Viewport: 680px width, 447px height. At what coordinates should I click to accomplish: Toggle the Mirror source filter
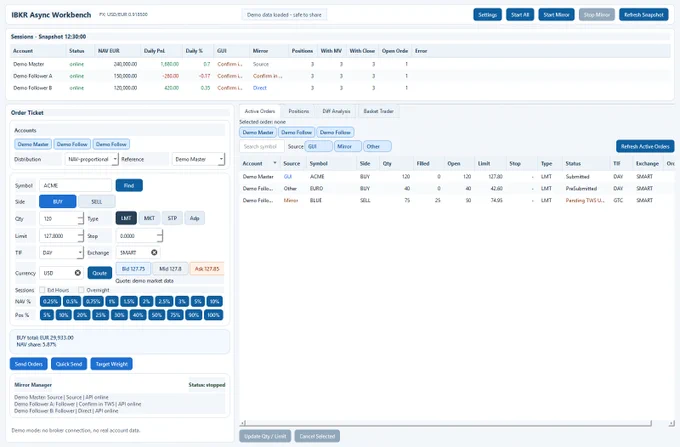(348, 147)
